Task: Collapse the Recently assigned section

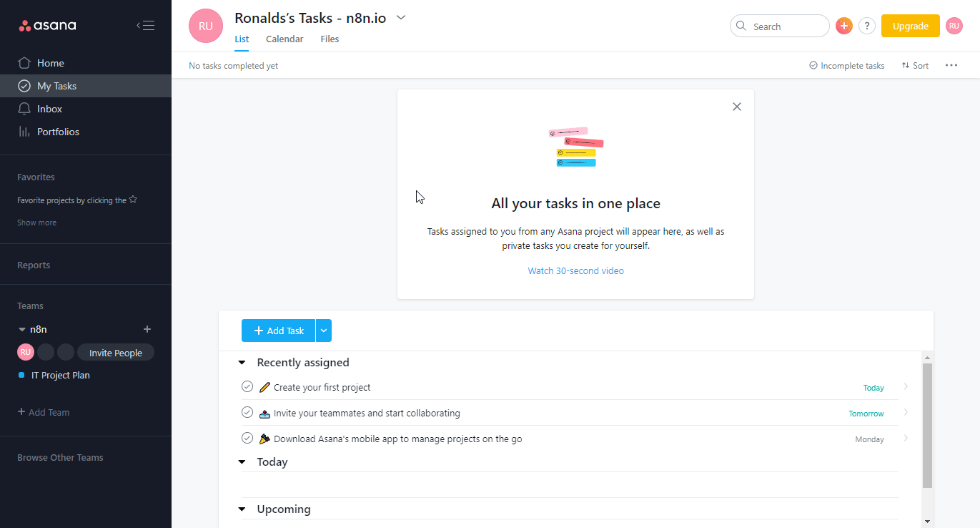Action: (241, 362)
